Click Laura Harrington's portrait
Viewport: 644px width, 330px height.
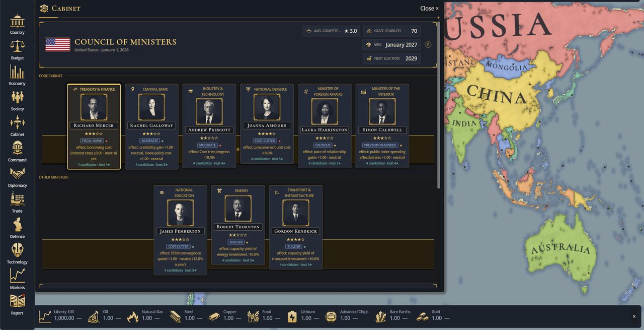pos(325,111)
